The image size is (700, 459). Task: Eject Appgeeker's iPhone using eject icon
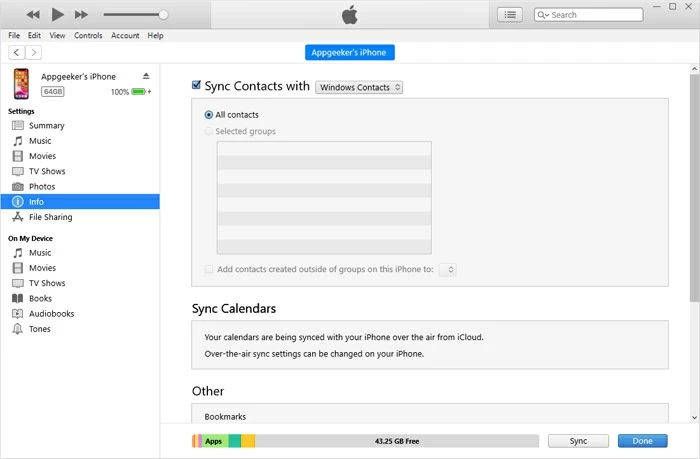point(146,76)
